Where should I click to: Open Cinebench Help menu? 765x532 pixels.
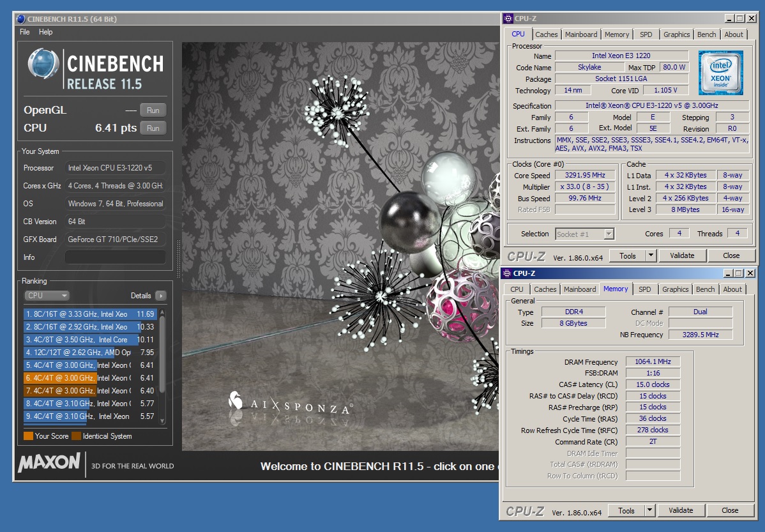46,32
